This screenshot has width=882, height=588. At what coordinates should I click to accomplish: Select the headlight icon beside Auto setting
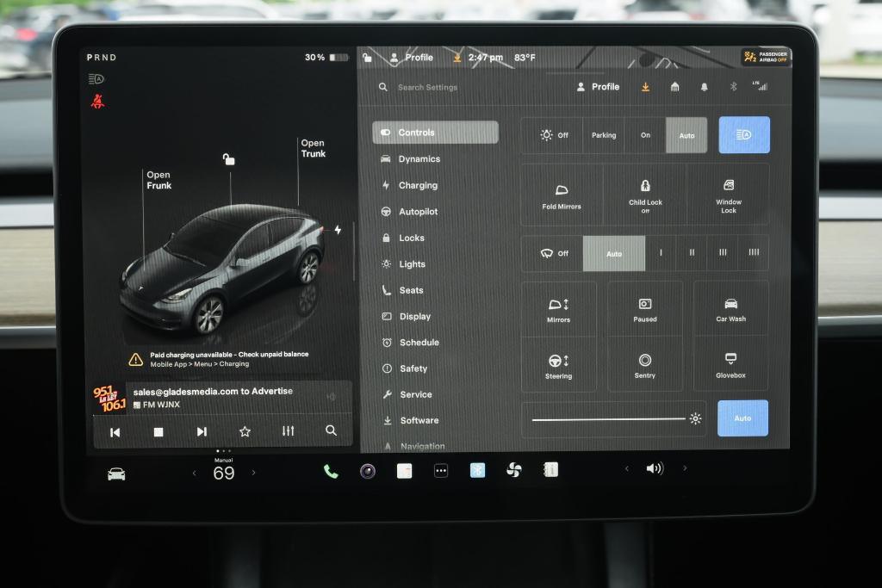[743, 135]
